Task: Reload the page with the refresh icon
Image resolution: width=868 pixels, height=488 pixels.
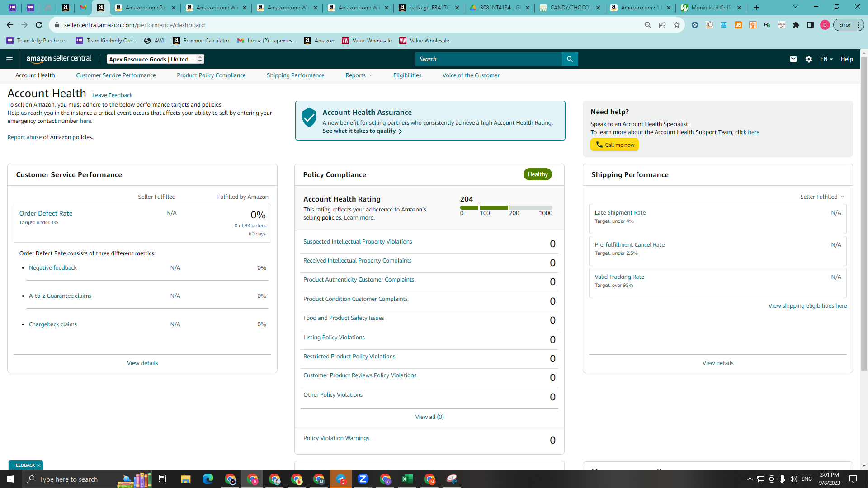Action: tap(39, 25)
